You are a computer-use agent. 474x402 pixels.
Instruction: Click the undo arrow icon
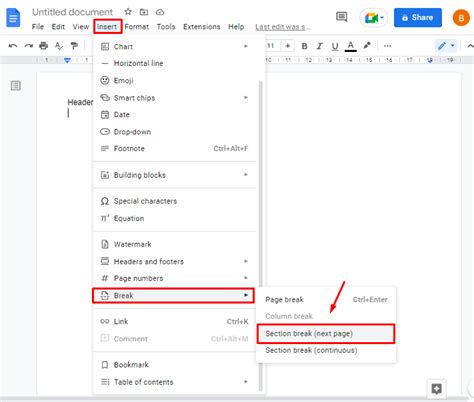click(x=13, y=46)
